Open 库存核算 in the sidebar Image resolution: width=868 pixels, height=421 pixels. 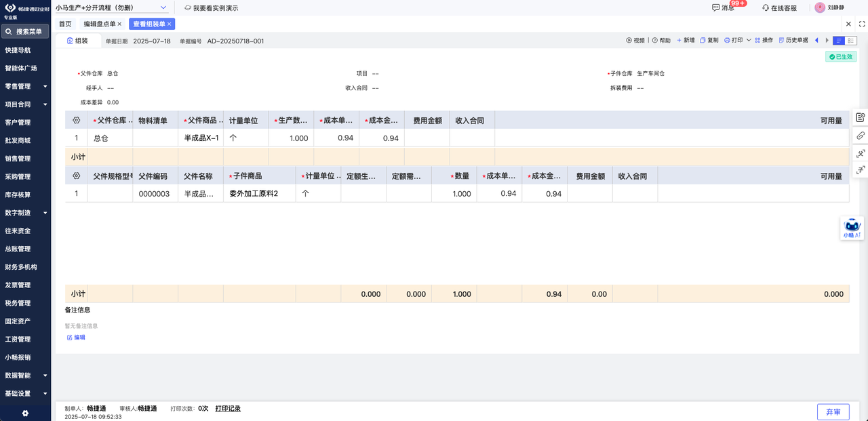click(x=18, y=195)
